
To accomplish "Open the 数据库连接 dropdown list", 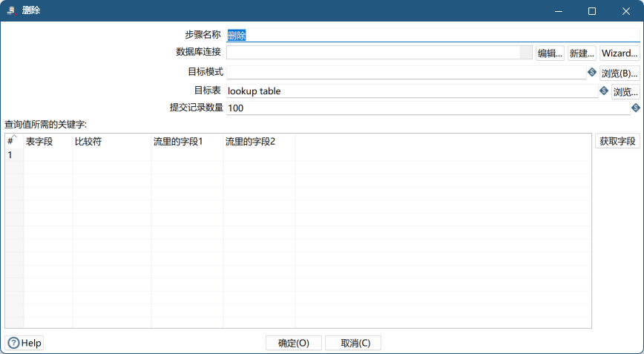I will (526, 53).
